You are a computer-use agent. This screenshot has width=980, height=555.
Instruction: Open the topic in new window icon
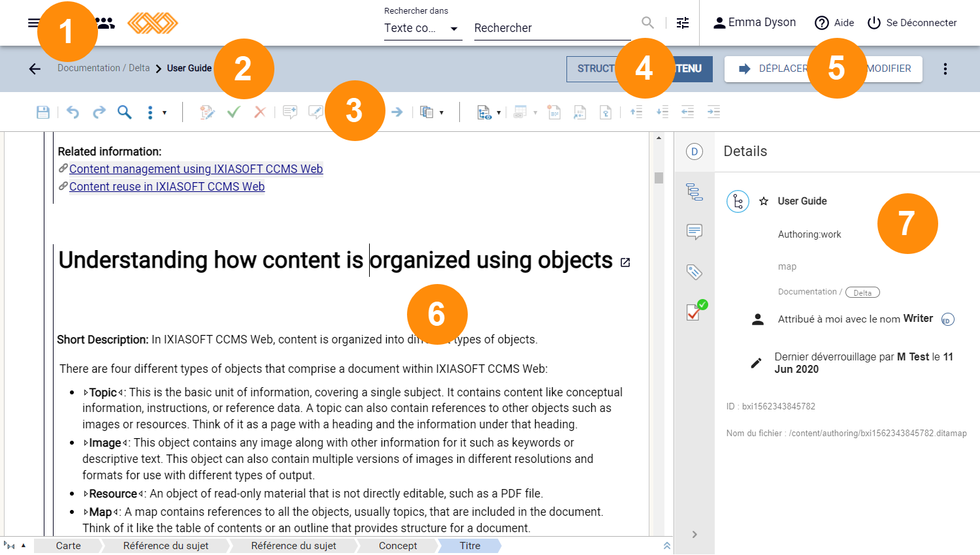pyautogui.click(x=625, y=262)
